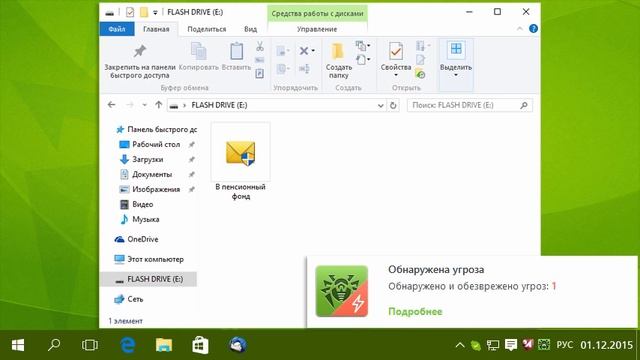Image resolution: width=640 pixels, height=360 pixels.
Task: Open OneDrive in navigation pane
Action: [x=136, y=239]
